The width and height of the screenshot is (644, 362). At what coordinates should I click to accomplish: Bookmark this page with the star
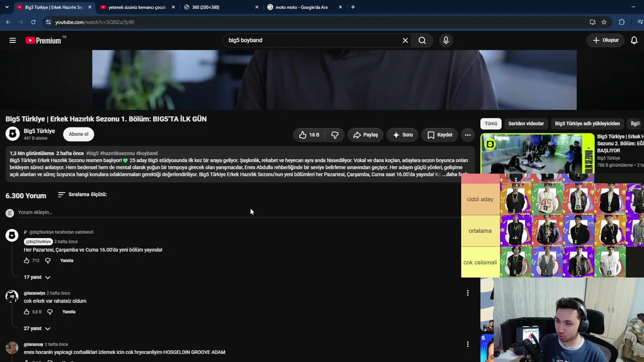pos(604,22)
